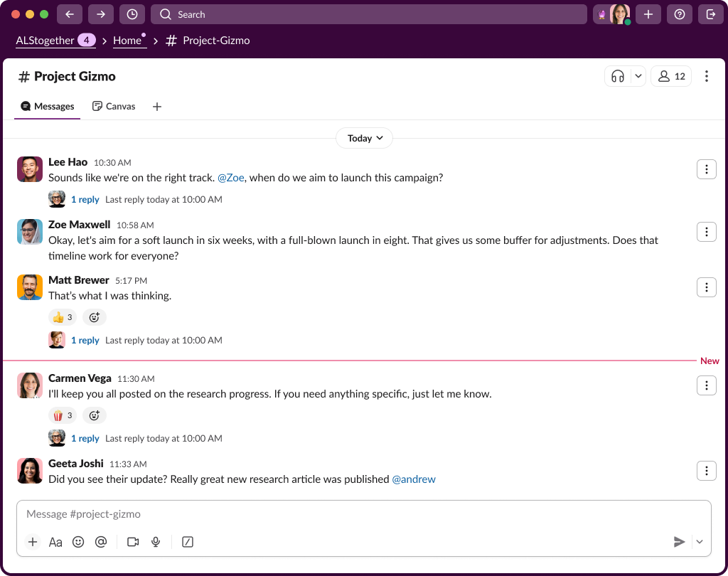Record a video clip with the camera icon
728x576 pixels.
tap(133, 542)
